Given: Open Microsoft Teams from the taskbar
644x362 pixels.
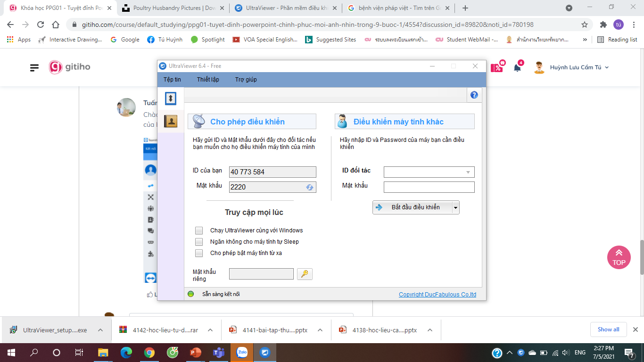Looking at the screenshot, I should click(x=218, y=353).
